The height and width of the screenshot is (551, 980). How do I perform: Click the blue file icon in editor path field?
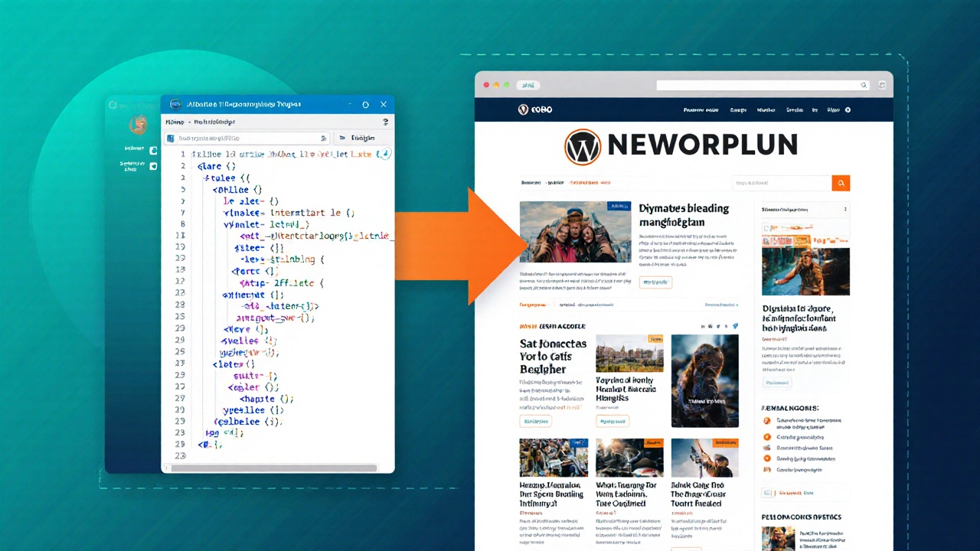click(x=171, y=139)
